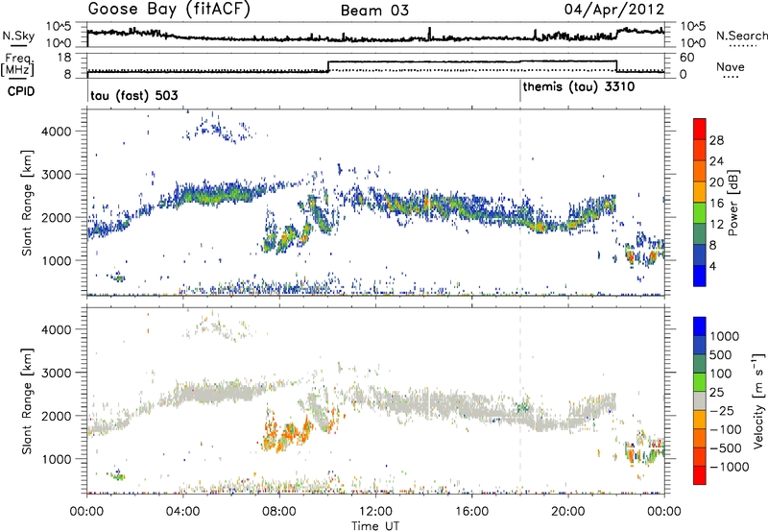
Task: Click the raised frequency trace step
Action: [x=472, y=61]
